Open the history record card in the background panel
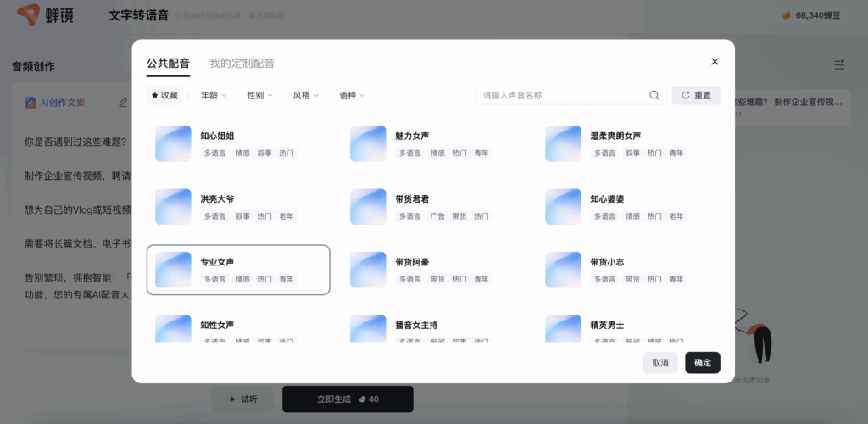Viewport: 868px width, 424px height. tap(791, 108)
